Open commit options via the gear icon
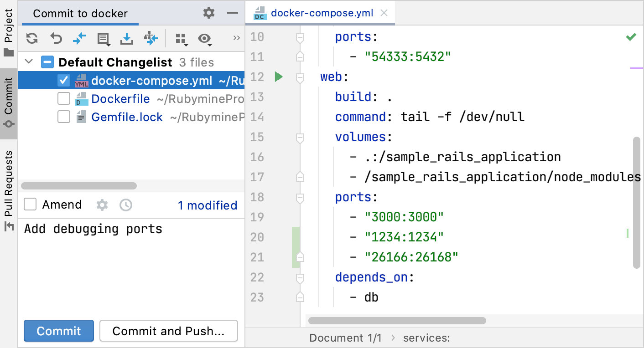This screenshot has width=644, height=348. coord(208,13)
